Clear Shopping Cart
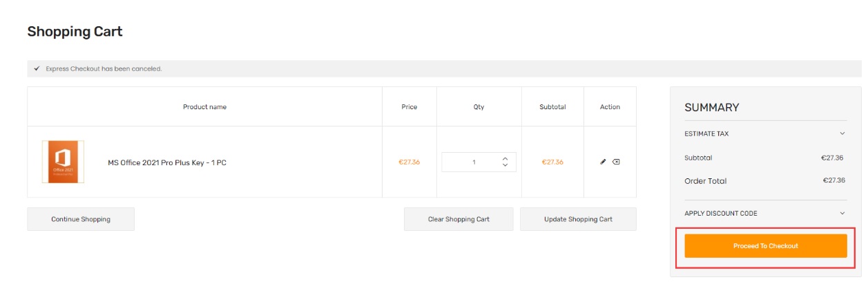Viewport: 868px width, 282px height. [459, 219]
